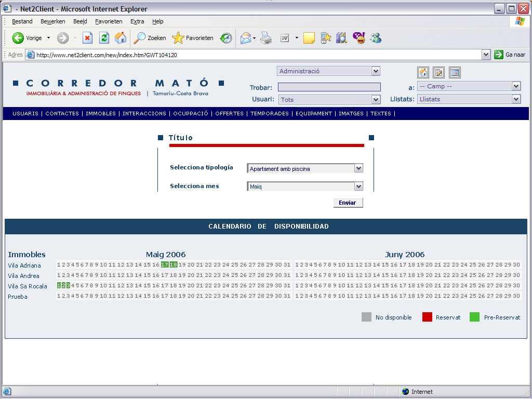Click the favorites star document icon
This screenshot has width=532, height=399.
pyautogui.click(x=326, y=38)
